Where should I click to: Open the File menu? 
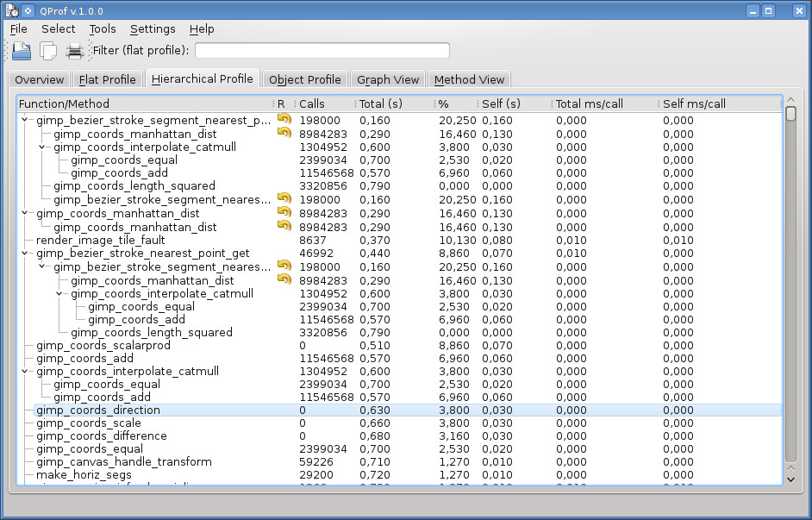coord(19,29)
